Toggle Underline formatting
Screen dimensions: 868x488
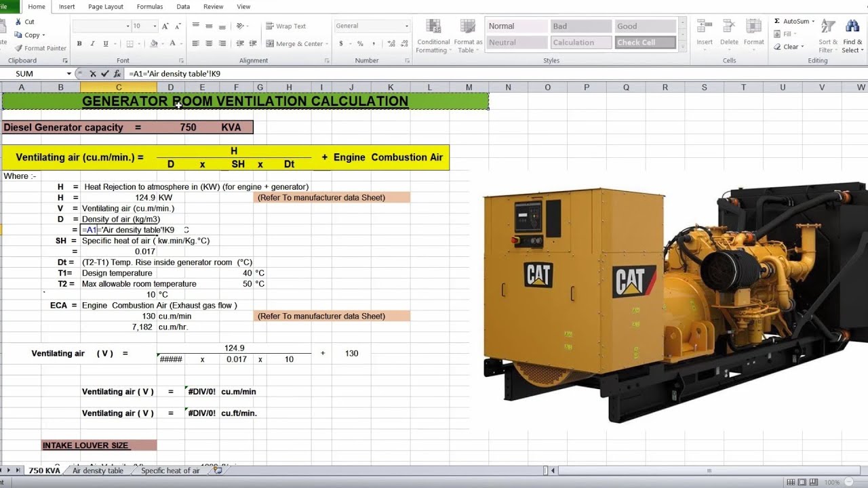[106, 43]
